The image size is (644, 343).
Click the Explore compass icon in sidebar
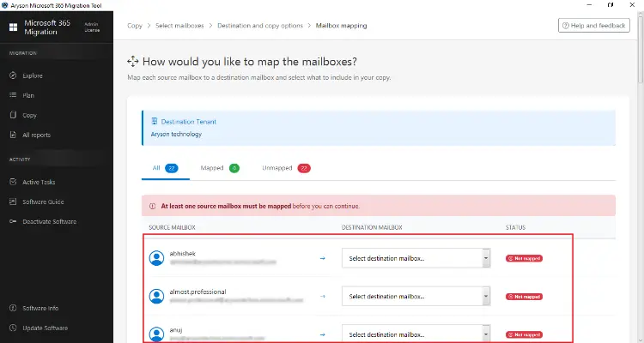[x=13, y=75]
